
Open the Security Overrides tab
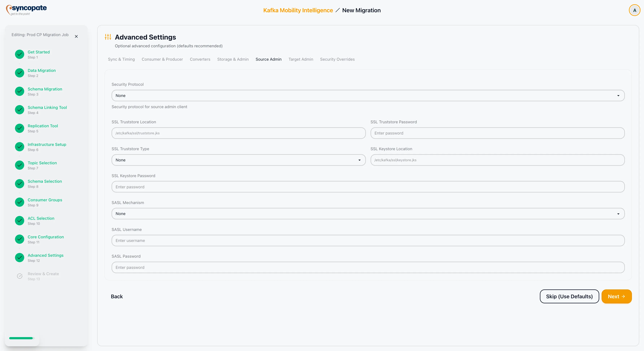click(337, 59)
